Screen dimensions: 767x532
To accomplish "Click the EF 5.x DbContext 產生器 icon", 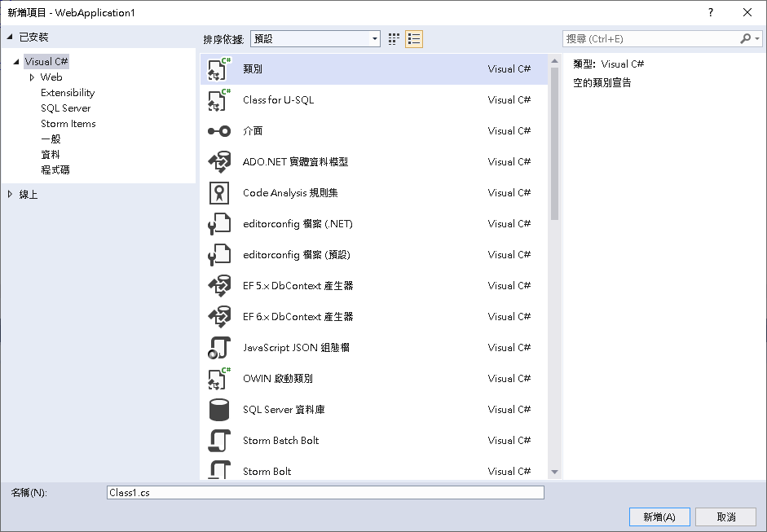I will point(219,286).
